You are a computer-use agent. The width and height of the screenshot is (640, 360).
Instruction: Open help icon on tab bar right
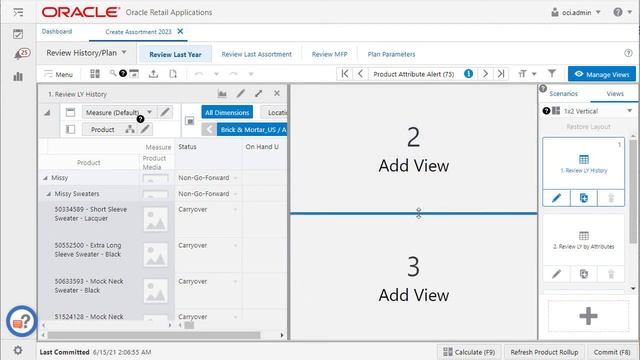628,53
